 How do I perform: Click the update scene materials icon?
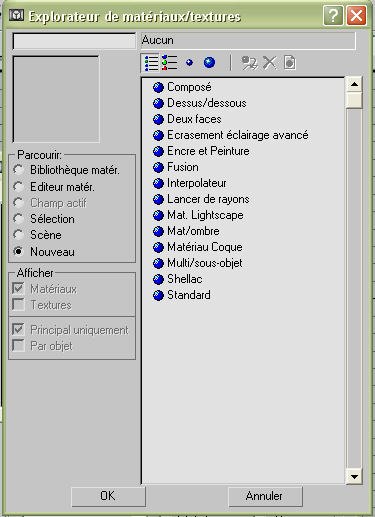coord(250,63)
